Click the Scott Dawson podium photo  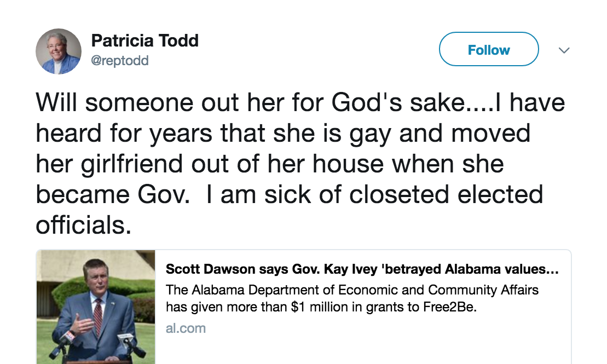click(96, 307)
